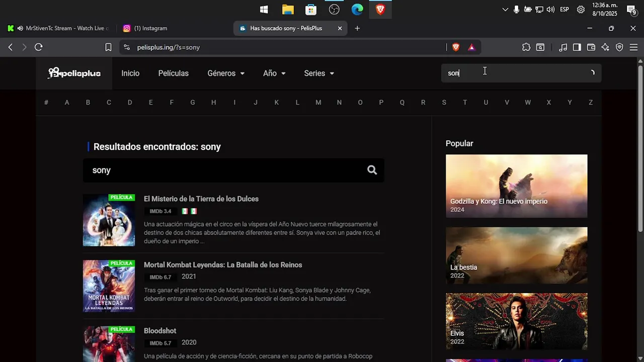
Task: Go back to the previous page
Action: coord(11,47)
